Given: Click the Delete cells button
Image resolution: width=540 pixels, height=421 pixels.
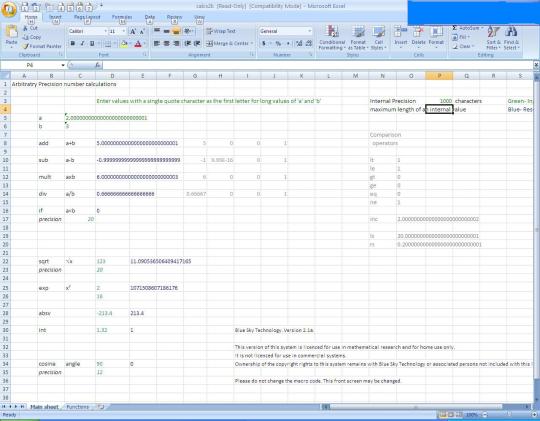Looking at the screenshot, I should [x=418, y=37].
